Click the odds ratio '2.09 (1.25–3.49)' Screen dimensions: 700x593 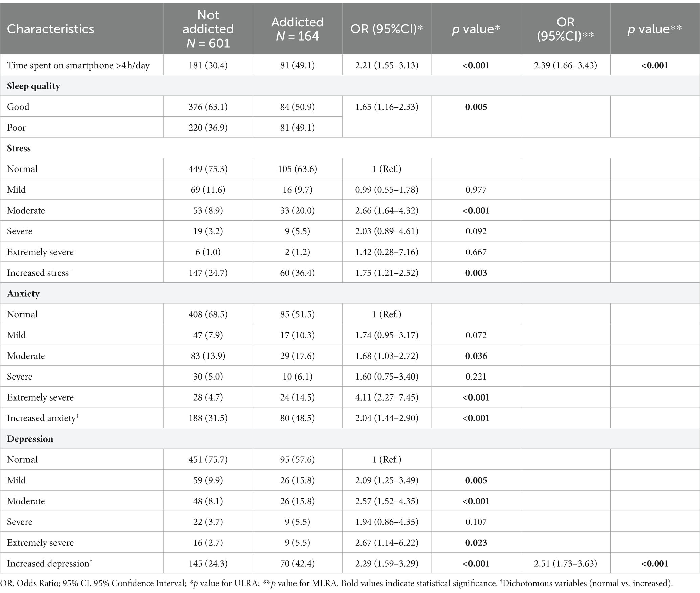tap(387, 481)
